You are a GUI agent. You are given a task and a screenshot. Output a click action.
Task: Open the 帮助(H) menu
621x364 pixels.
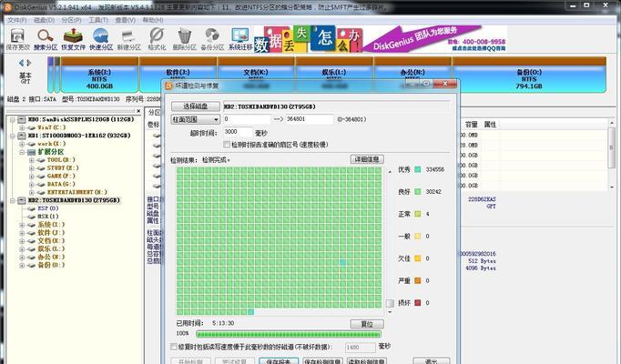point(153,20)
